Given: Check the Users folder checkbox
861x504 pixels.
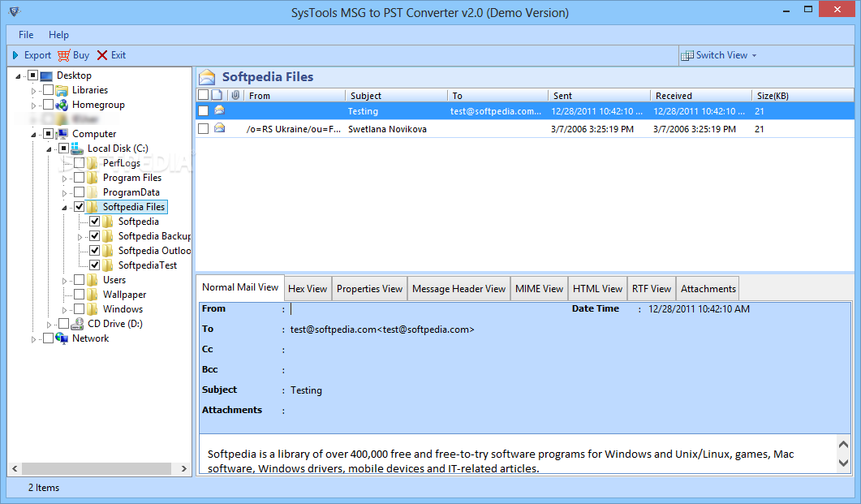Looking at the screenshot, I should [x=79, y=280].
